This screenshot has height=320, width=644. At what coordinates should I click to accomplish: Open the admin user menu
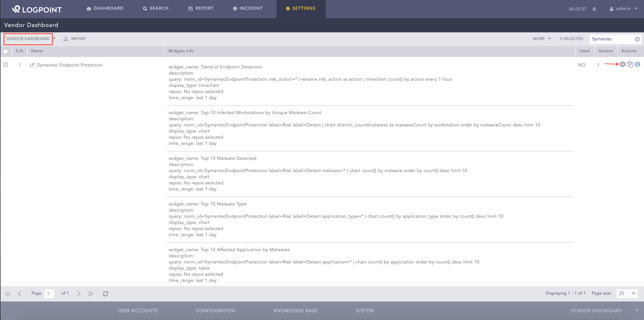pos(623,8)
